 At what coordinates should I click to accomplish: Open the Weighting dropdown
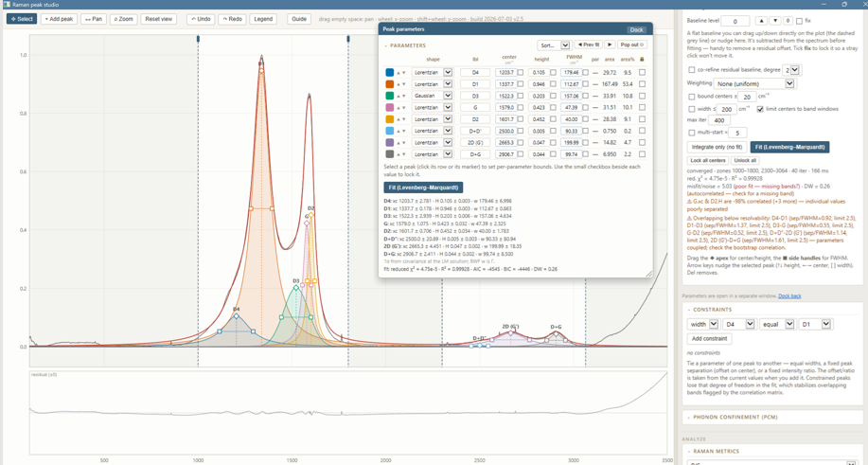point(754,83)
